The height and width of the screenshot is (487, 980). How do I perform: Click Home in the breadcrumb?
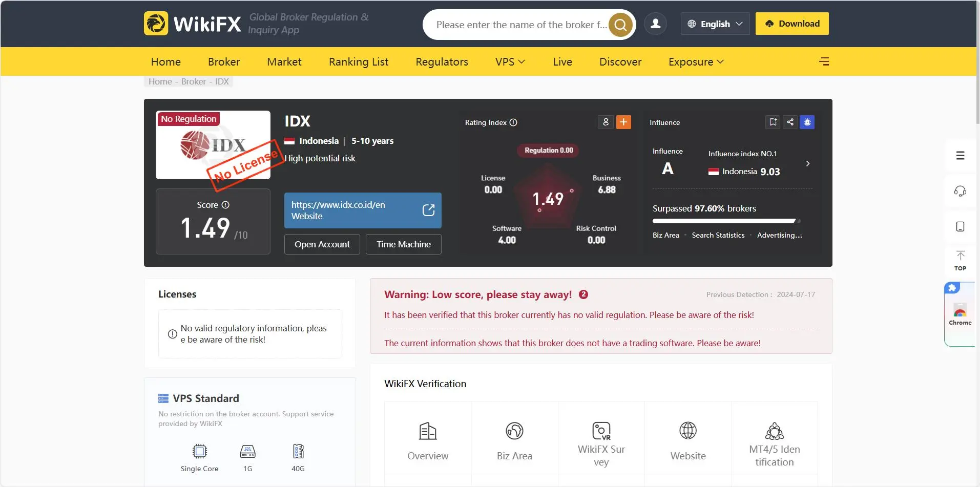160,81
